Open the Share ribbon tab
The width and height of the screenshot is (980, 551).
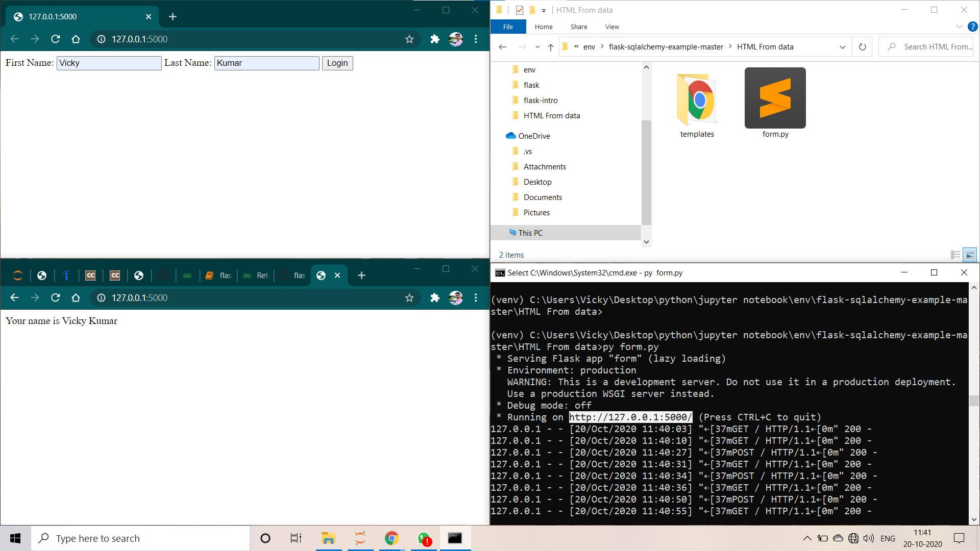[x=578, y=27]
